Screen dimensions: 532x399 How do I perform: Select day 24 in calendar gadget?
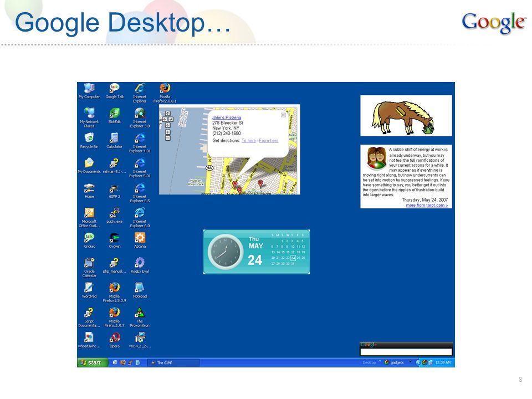(293, 258)
